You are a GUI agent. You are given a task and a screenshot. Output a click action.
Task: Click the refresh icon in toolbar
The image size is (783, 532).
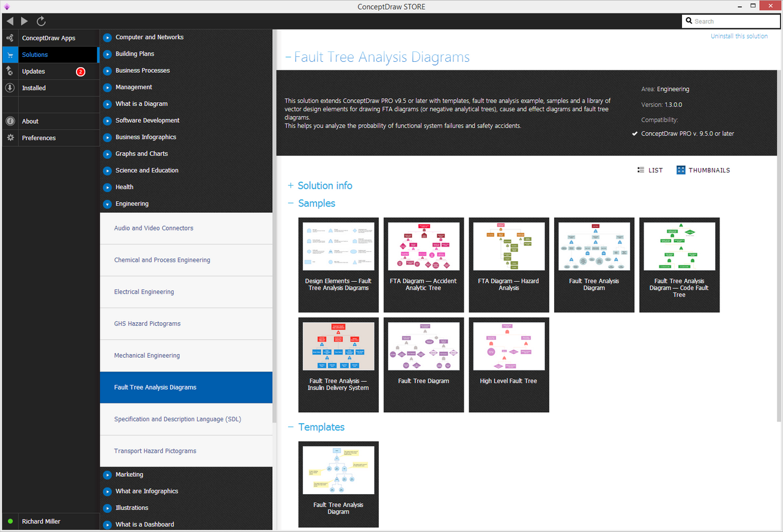point(41,21)
